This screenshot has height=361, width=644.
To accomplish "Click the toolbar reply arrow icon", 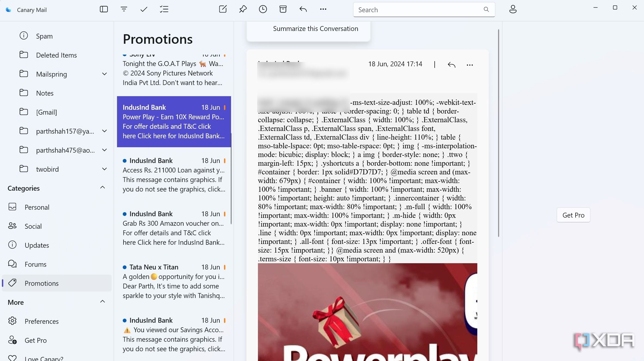I will 303,9.
